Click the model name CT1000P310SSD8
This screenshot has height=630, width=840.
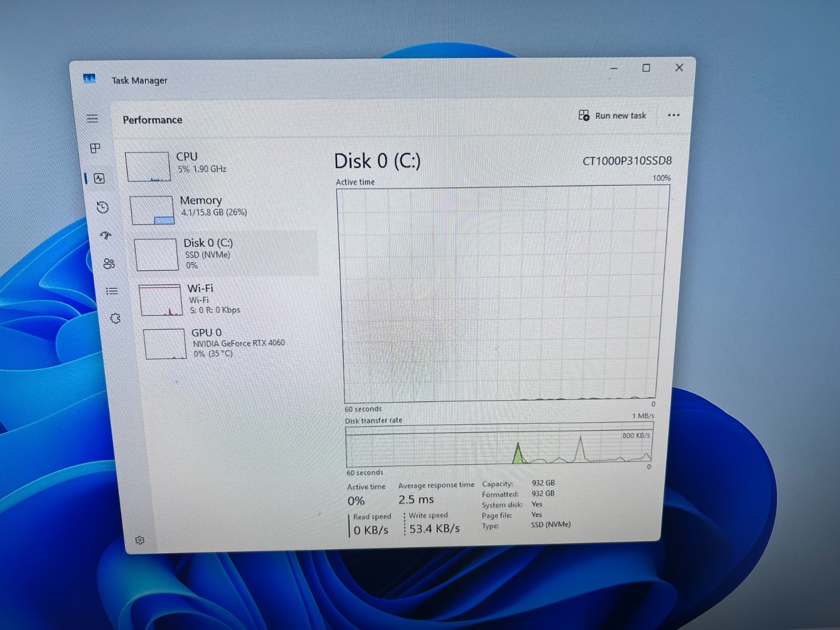[627, 161]
